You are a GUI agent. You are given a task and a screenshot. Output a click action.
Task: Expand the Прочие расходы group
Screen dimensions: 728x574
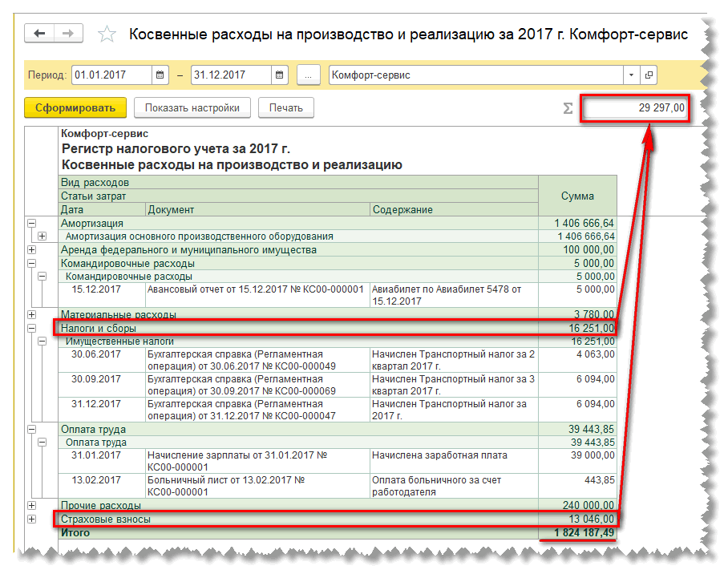tap(32, 506)
